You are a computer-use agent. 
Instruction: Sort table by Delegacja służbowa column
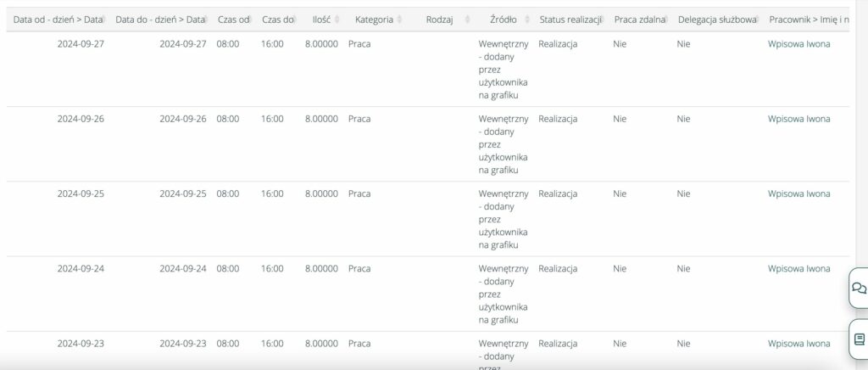716,20
